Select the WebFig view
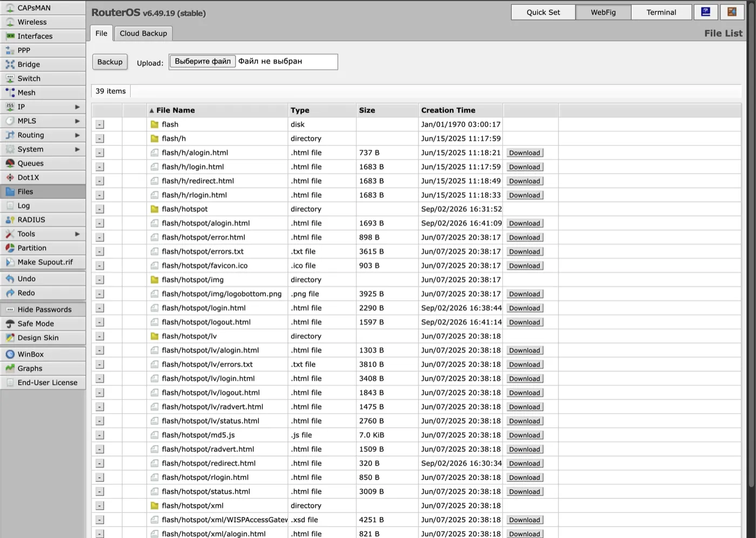The image size is (756, 538). click(x=603, y=12)
